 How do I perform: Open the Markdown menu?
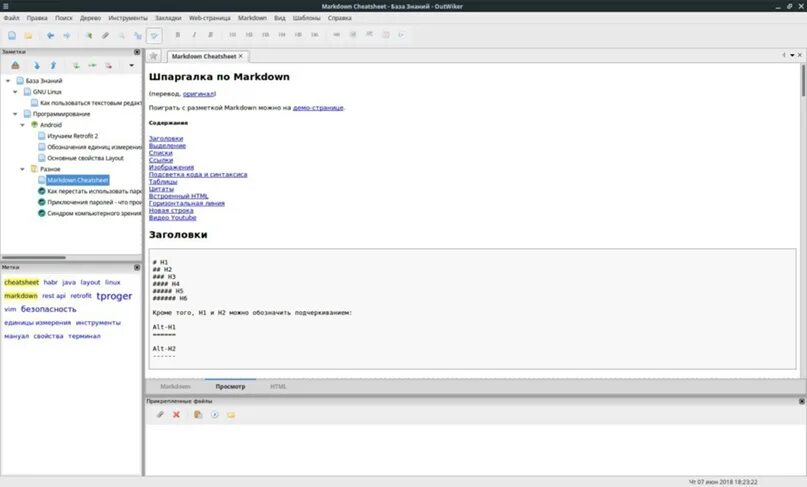(x=252, y=18)
